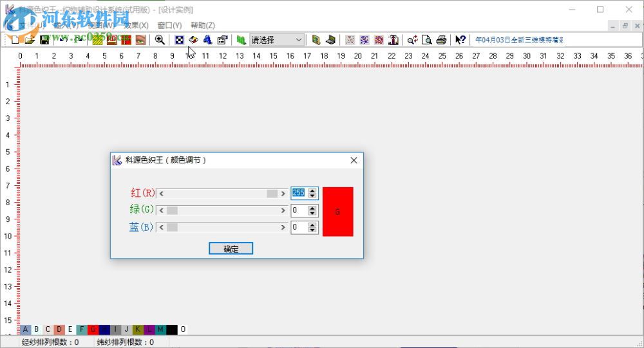This screenshot has height=348, width=644.
Task: Select white yarn color swatch O
Action: pyautogui.click(x=183, y=329)
